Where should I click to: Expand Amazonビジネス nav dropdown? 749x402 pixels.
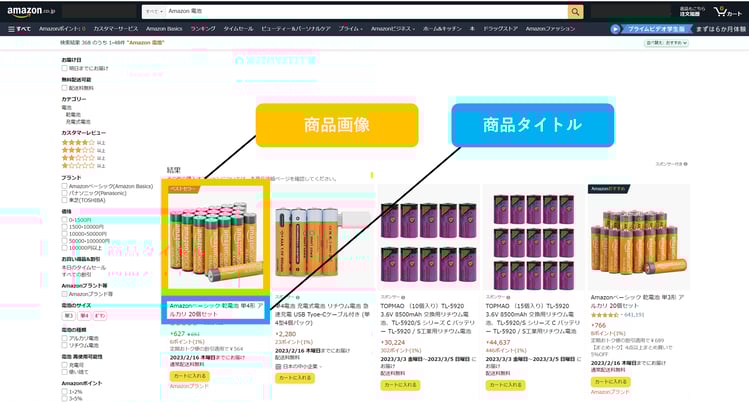(x=393, y=29)
